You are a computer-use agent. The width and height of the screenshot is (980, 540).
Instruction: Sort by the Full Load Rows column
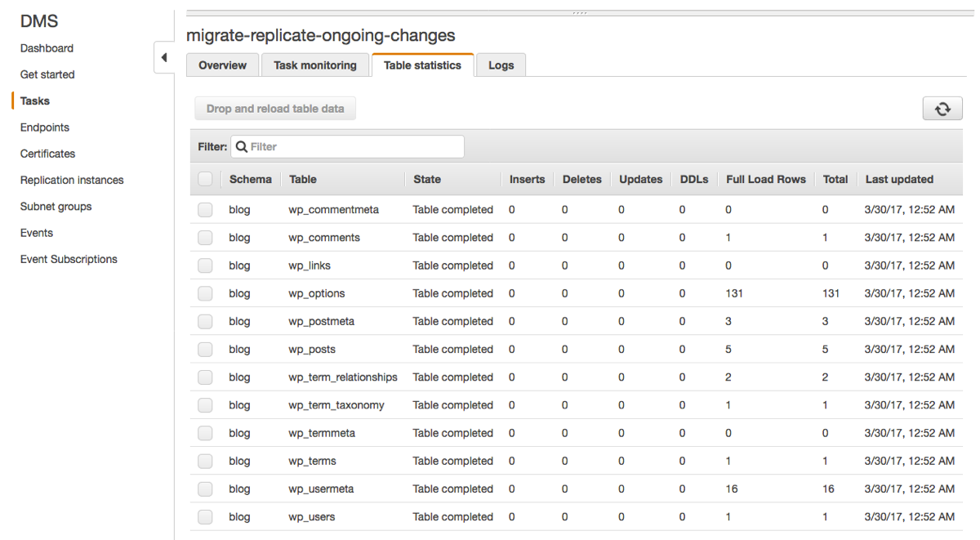click(765, 179)
